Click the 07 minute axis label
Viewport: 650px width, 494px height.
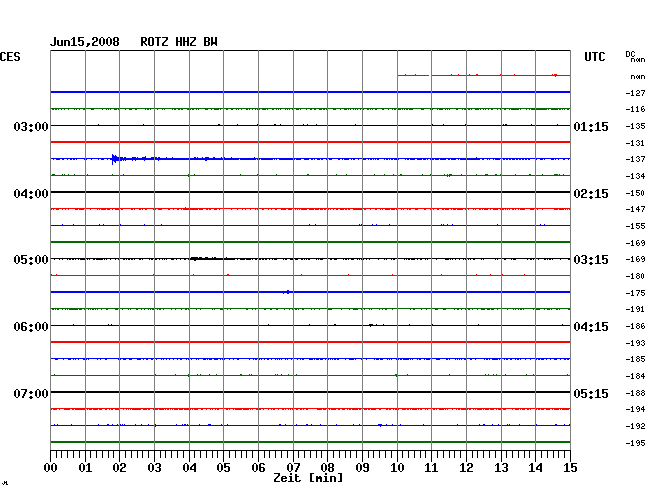click(x=293, y=468)
